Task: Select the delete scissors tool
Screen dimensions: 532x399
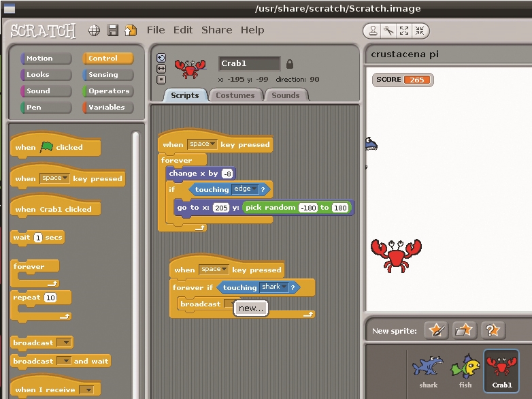Action: tap(388, 31)
